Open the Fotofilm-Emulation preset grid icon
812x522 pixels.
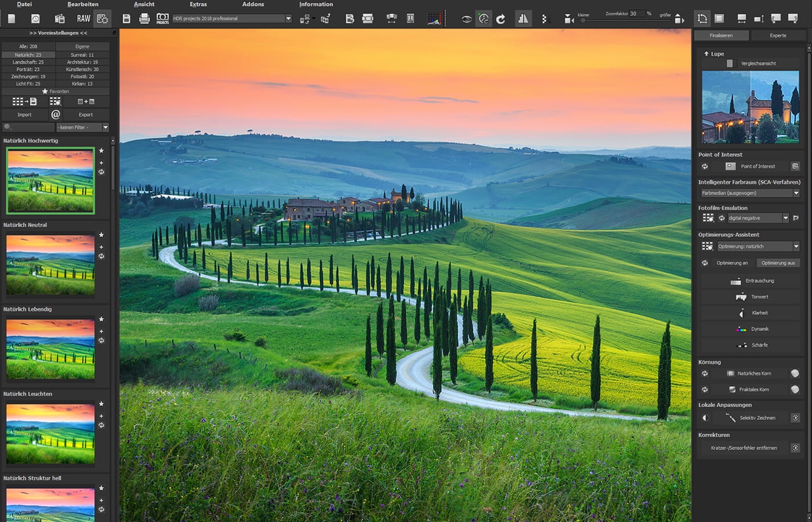click(708, 217)
